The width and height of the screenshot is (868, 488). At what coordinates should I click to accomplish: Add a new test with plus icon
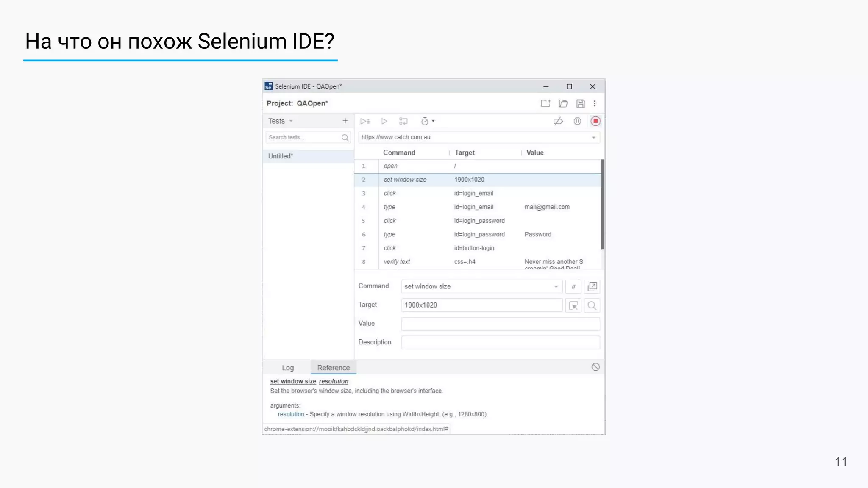(345, 121)
